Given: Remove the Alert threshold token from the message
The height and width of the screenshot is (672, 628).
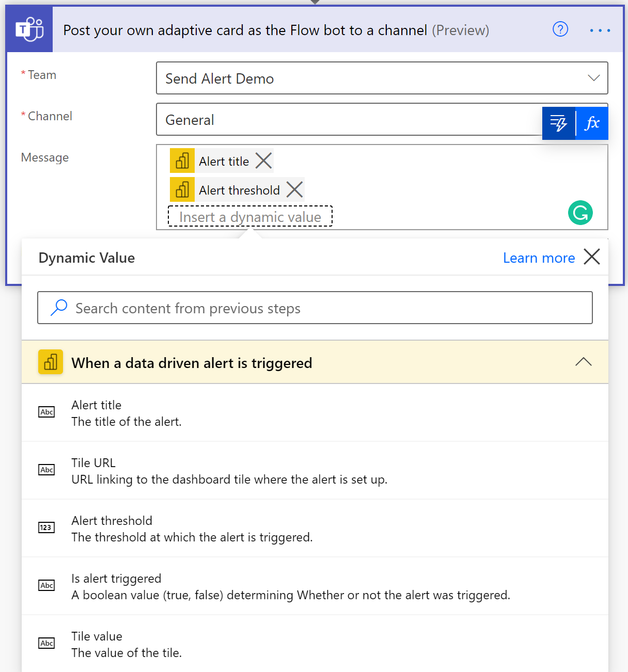Looking at the screenshot, I should 295,189.
